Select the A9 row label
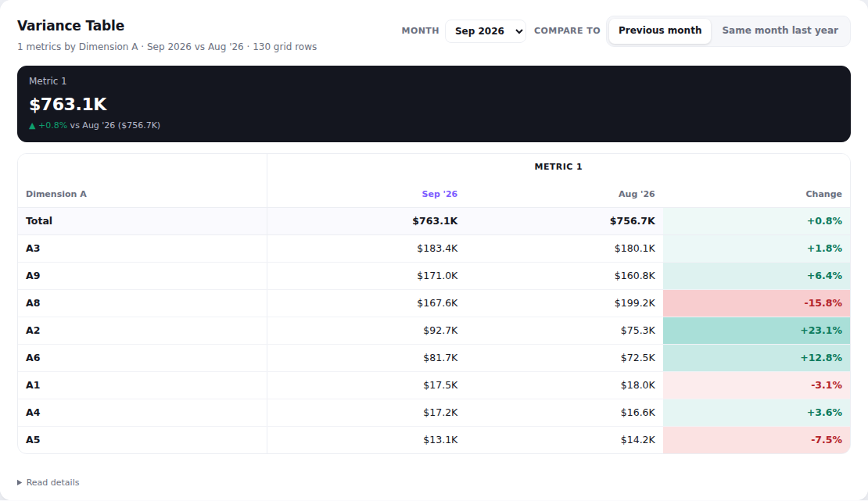The width and height of the screenshot is (868, 501). point(33,276)
